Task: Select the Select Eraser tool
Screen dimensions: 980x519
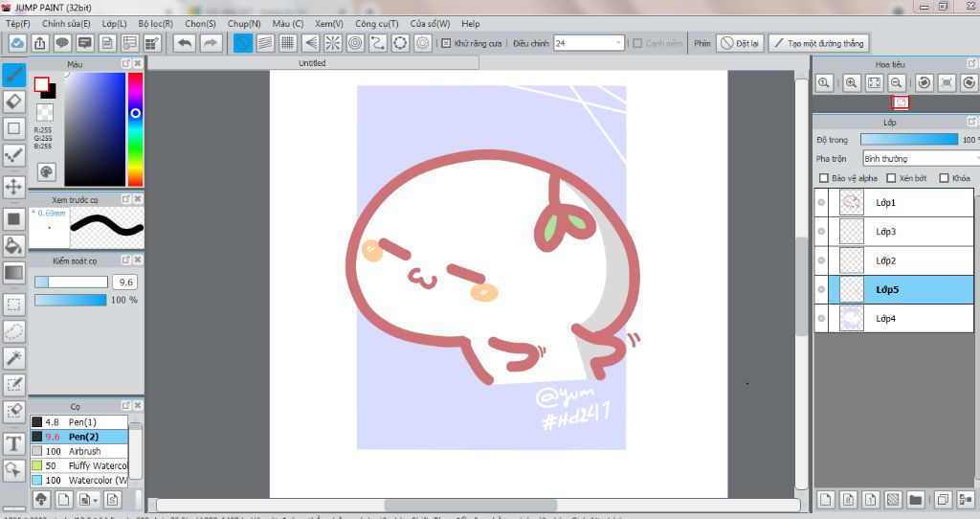Action: 13,411
